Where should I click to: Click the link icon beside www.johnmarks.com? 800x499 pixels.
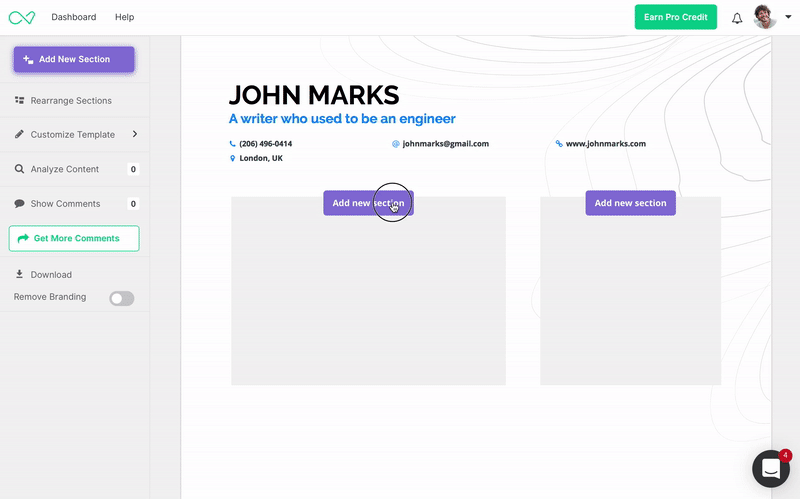559,144
